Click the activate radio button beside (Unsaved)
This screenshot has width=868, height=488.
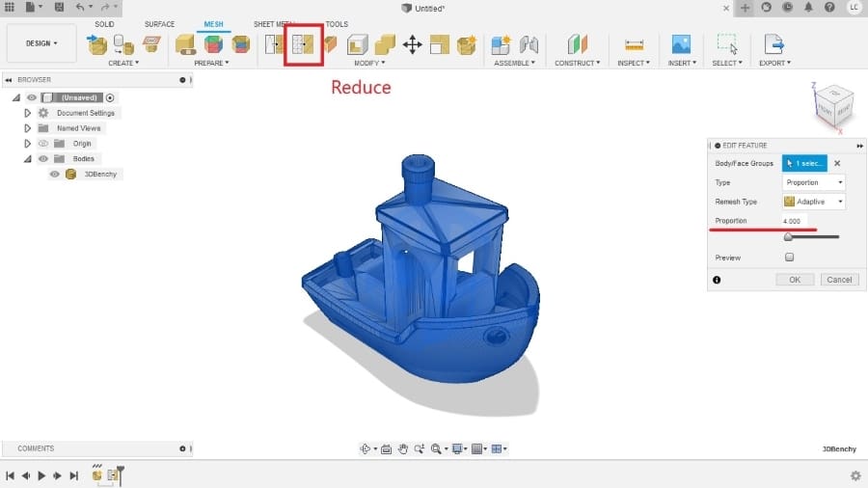click(110, 97)
